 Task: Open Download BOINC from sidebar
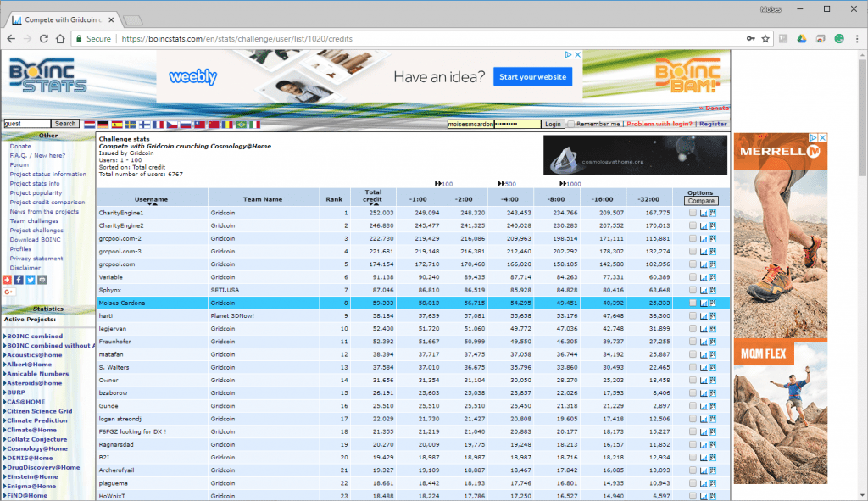coord(35,240)
